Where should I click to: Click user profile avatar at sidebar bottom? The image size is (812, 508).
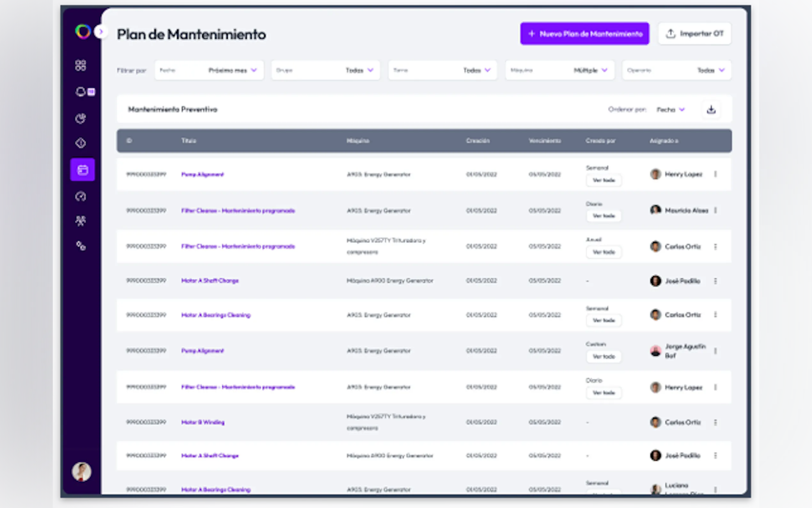tap(82, 472)
